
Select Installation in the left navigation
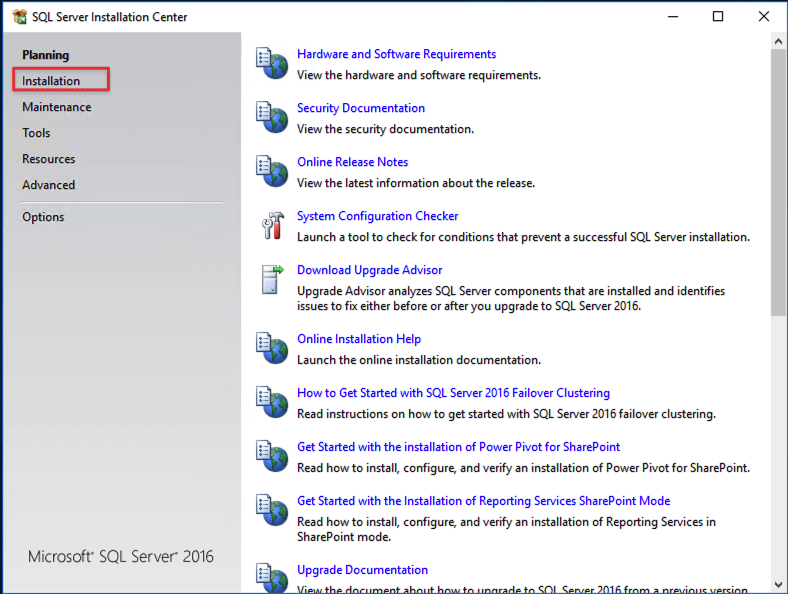51,81
